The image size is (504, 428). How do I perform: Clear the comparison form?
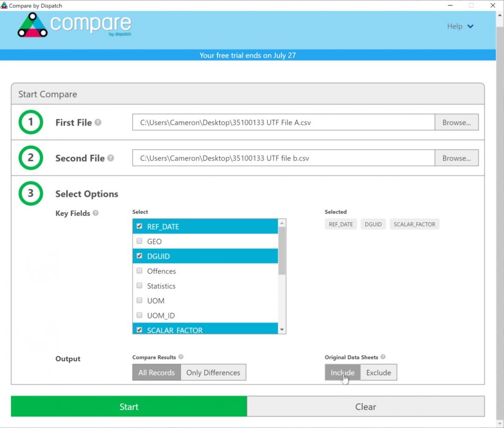click(x=365, y=406)
